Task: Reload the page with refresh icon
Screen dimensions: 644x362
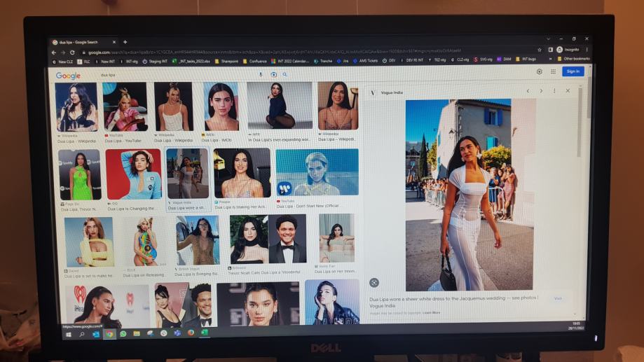Action: pyautogui.click(x=72, y=53)
